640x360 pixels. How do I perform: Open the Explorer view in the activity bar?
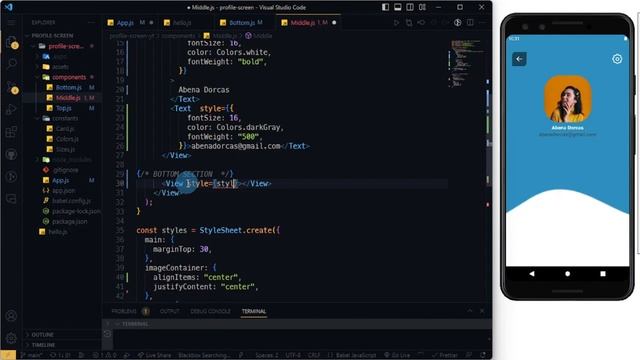11,42
